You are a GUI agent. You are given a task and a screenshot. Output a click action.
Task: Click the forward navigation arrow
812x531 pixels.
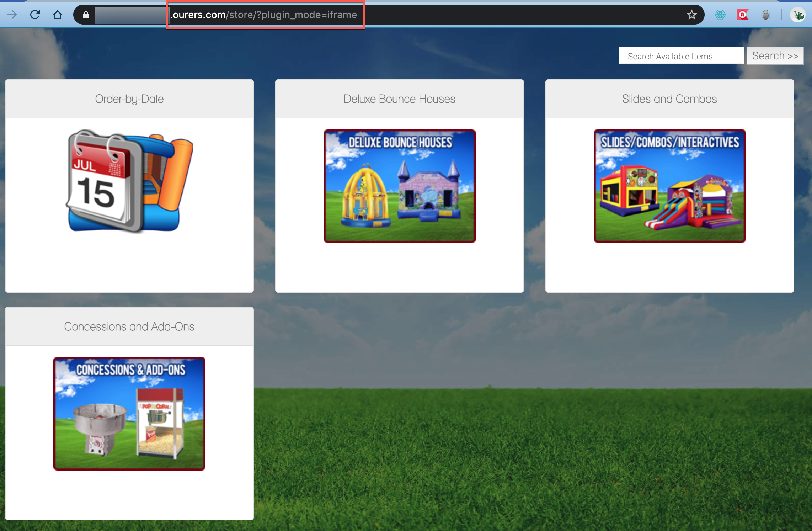click(12, 15)
